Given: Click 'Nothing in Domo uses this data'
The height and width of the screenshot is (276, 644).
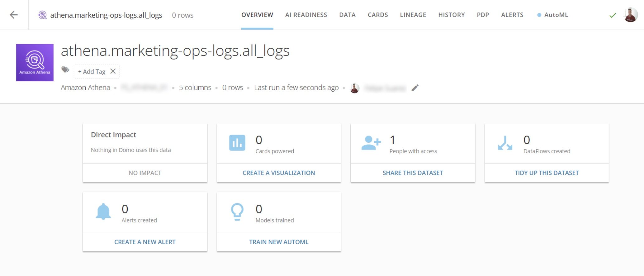Looking at the screenshot, I should (x=131, y=150).
